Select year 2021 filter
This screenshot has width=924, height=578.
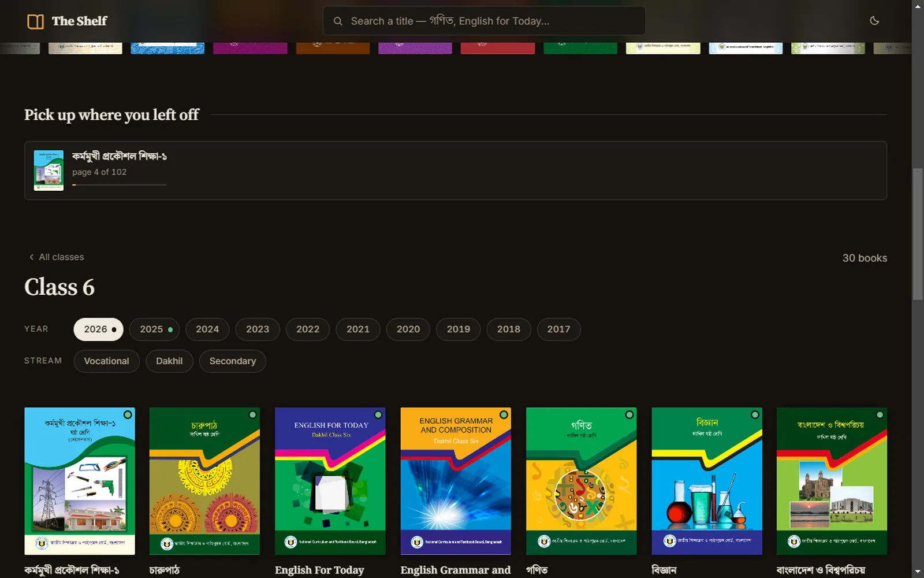tap(358, 329)
